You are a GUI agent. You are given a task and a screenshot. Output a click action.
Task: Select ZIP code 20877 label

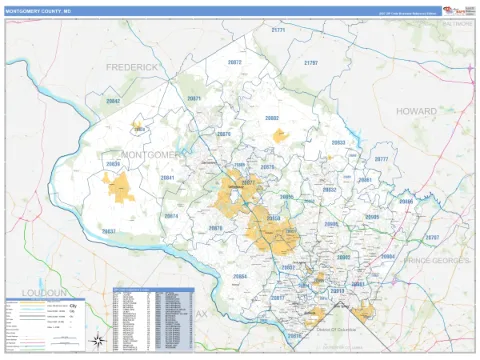click(248, 183)
